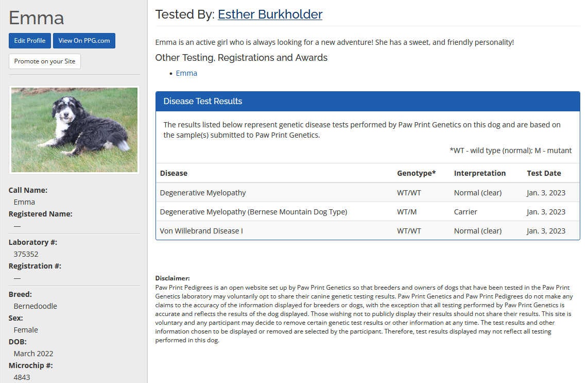Click the Interpretation column header
The height and width of the screenshot is (383, 588).
tap(479, 173)
